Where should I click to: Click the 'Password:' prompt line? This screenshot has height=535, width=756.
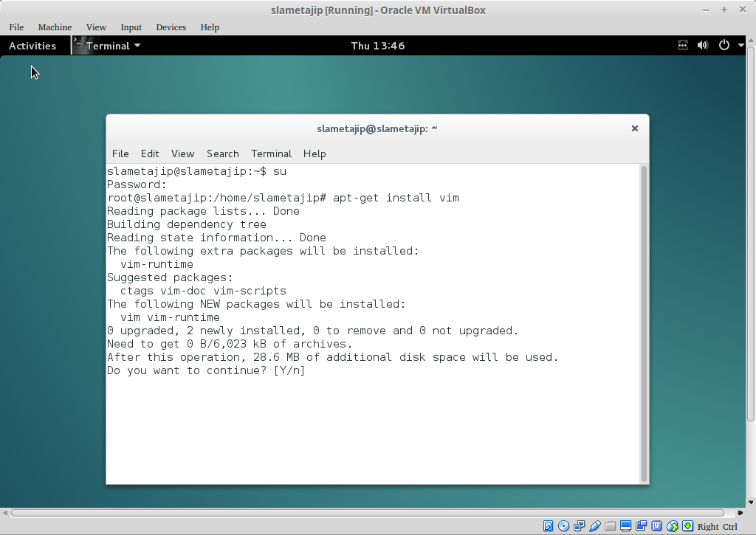[x=137, y=184]
